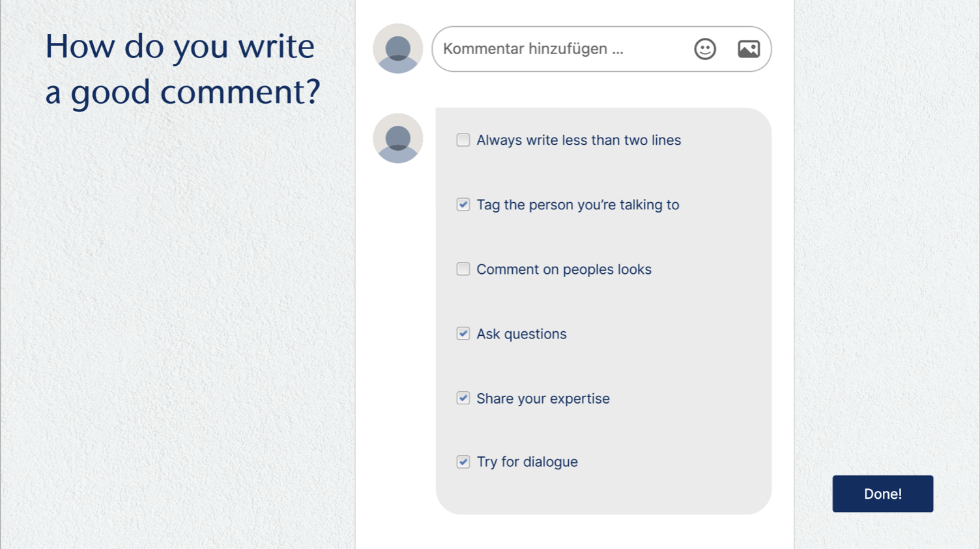Click the insert image icon
Image resolution: width=980 pixels, height=549 pixels.
[x=748, y=49]
